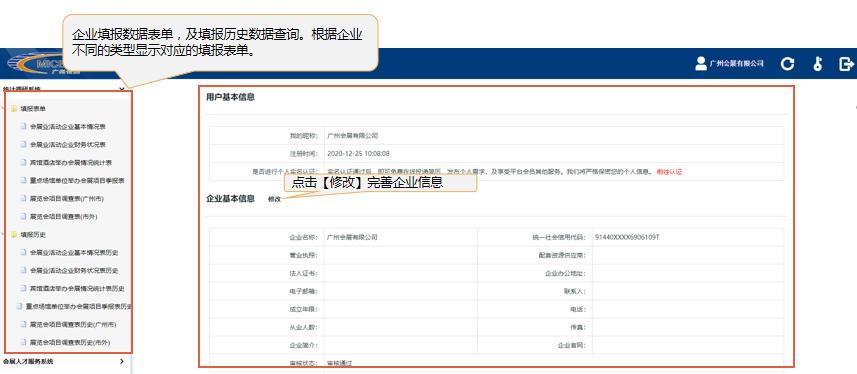Click the 企业名称 value 广州会展有限公司
The image size is (857, 374).
(353, 237)
